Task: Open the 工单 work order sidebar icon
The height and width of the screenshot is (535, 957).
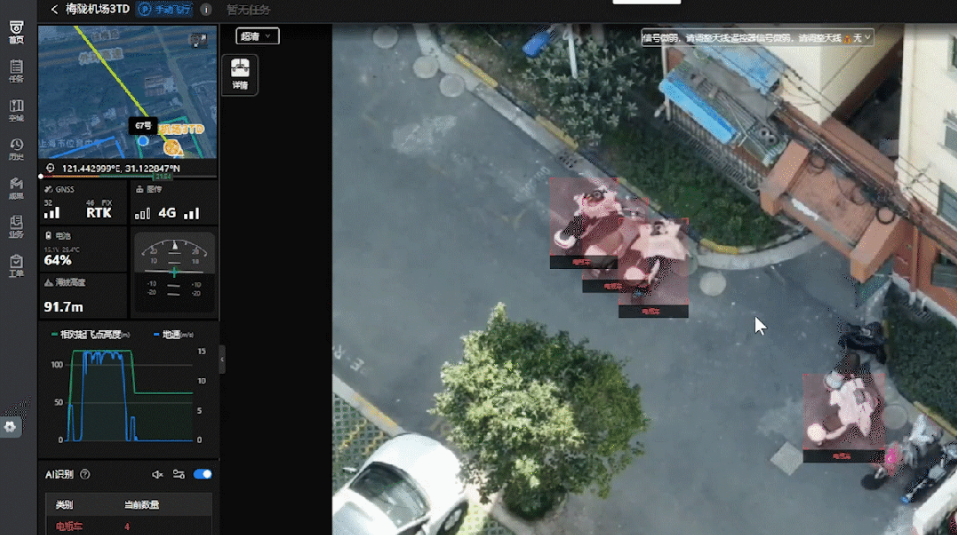Action: click(x=16, y=265)
